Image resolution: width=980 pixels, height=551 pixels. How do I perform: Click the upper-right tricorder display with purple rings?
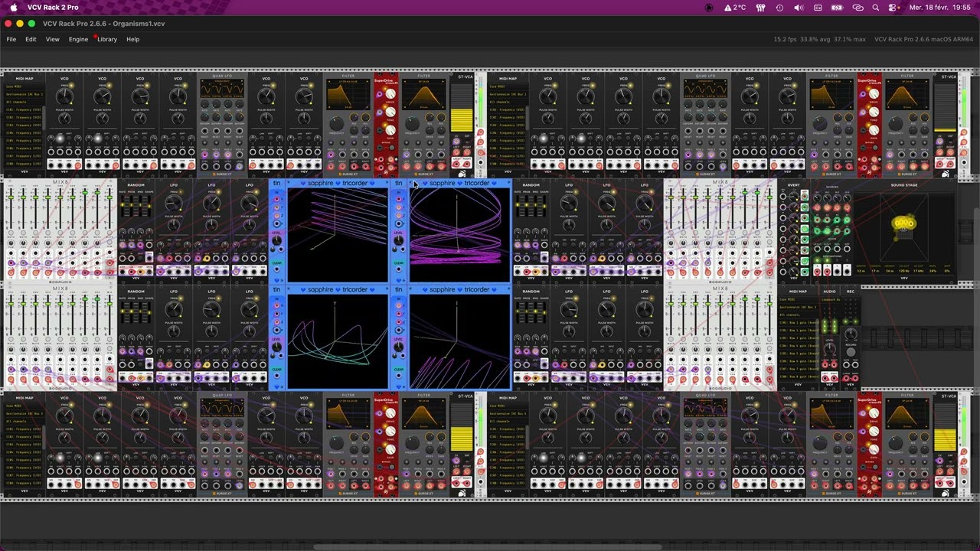[459, 235]
